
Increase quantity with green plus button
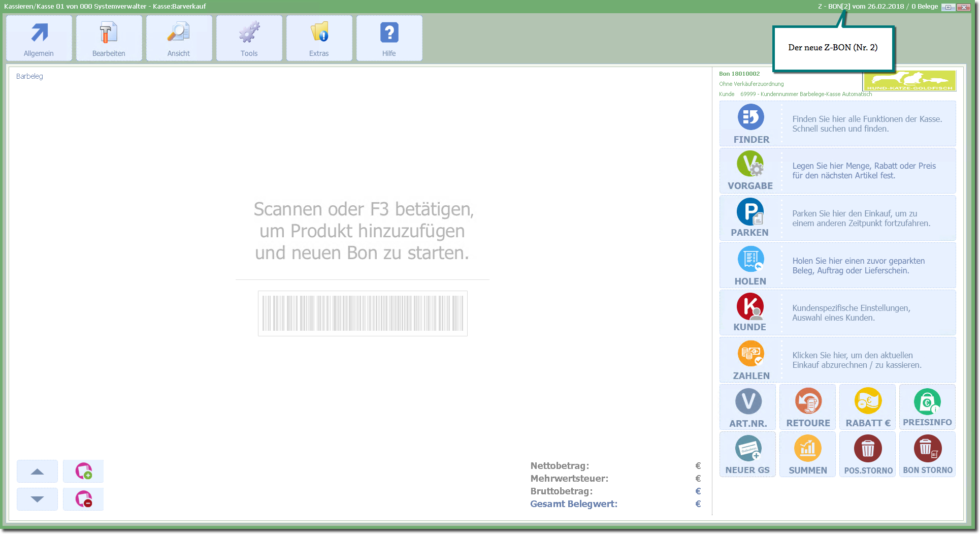click(x=84, y=472)
